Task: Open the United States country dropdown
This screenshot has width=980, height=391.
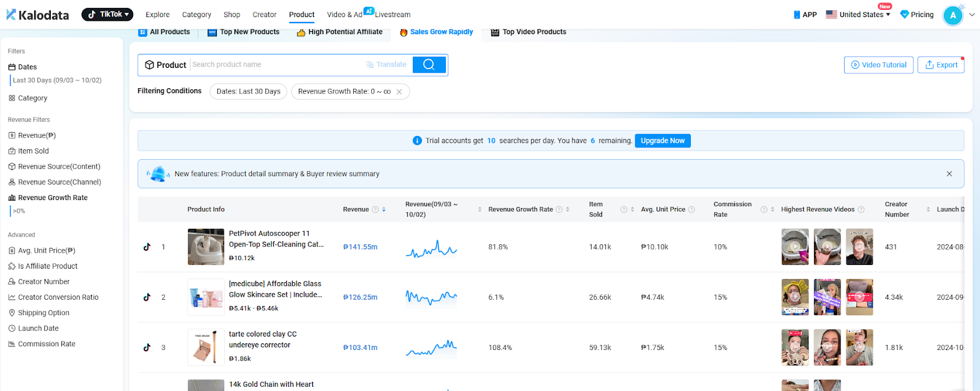Action: (858, 15)
